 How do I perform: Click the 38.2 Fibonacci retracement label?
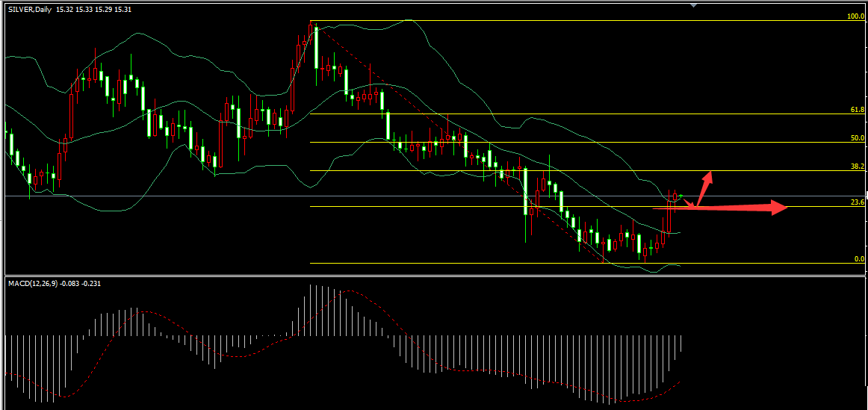click(857, 167)
